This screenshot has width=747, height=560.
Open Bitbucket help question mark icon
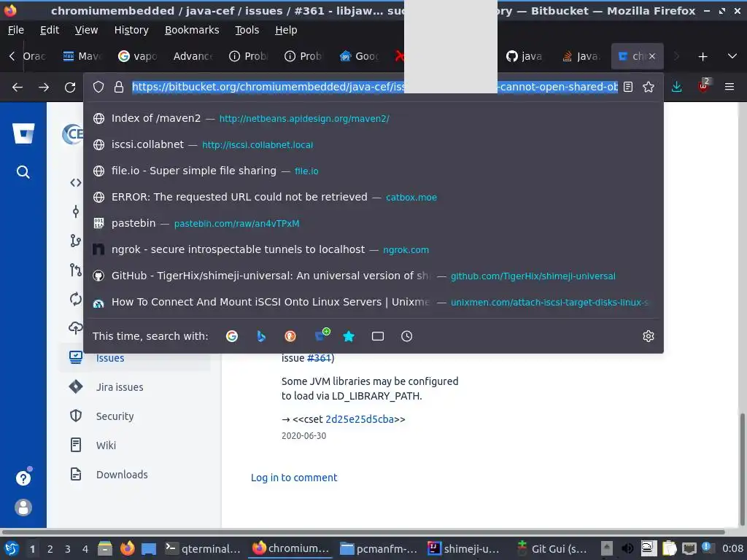click(23, 478)
